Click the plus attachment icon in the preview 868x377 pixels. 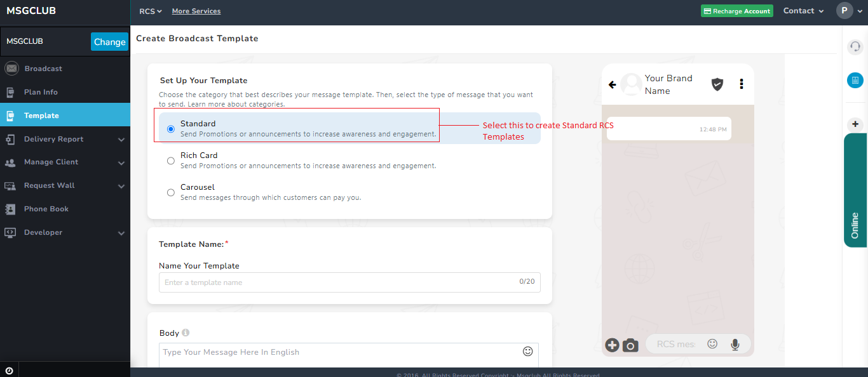tap(612, 345)
